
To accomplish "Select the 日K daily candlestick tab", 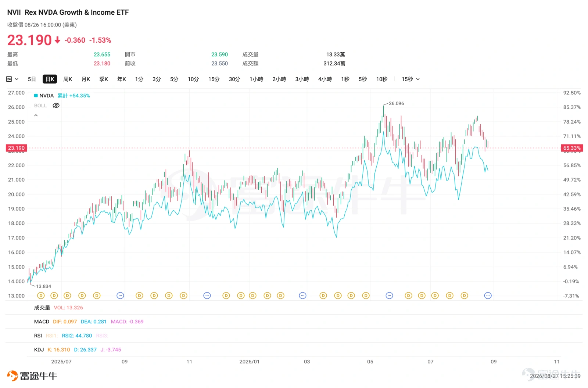I will pos(50,79).
